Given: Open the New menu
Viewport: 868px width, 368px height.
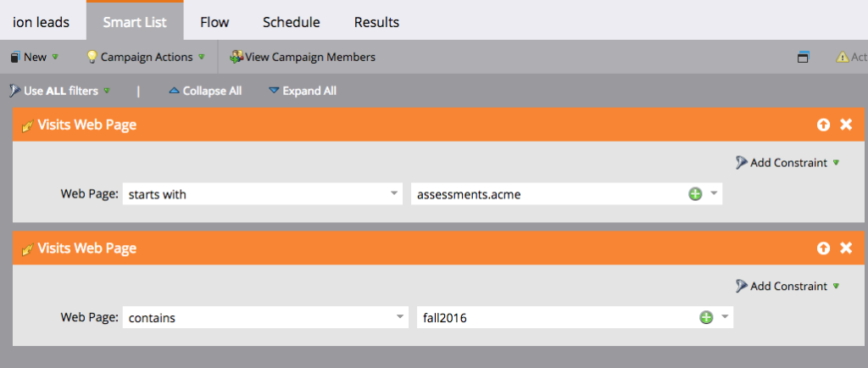Looking at the screenshot, I should (35, 57).
